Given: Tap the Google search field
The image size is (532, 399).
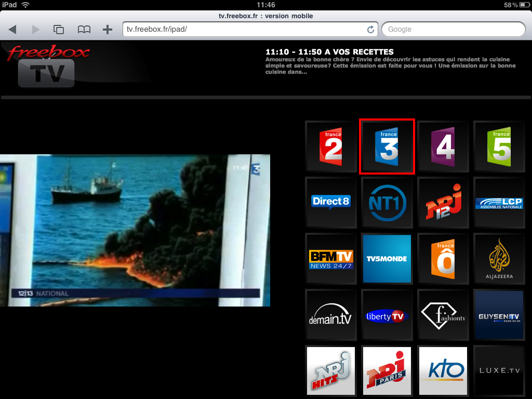Looking at the screenshot, I should click(454, 29).
